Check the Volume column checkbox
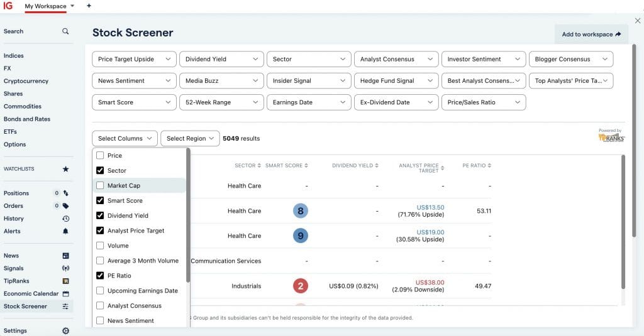The image size is (644, 336). pyautogui.click(x=100, y=246)
